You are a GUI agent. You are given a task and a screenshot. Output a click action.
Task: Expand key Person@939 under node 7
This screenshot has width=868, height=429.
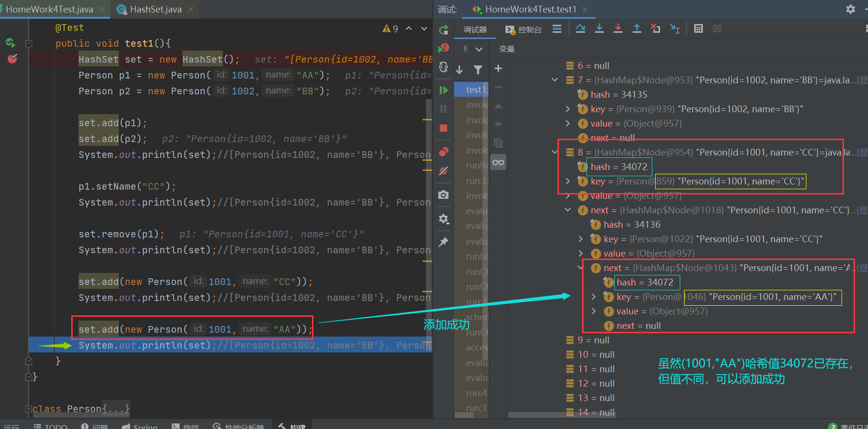[x=568, y=109]
